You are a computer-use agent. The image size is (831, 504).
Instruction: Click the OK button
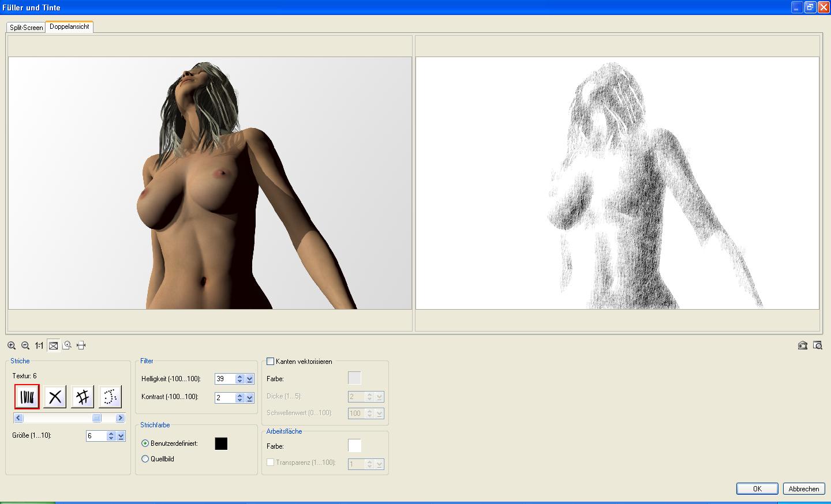pyautogui.click(x=757, y=488)
